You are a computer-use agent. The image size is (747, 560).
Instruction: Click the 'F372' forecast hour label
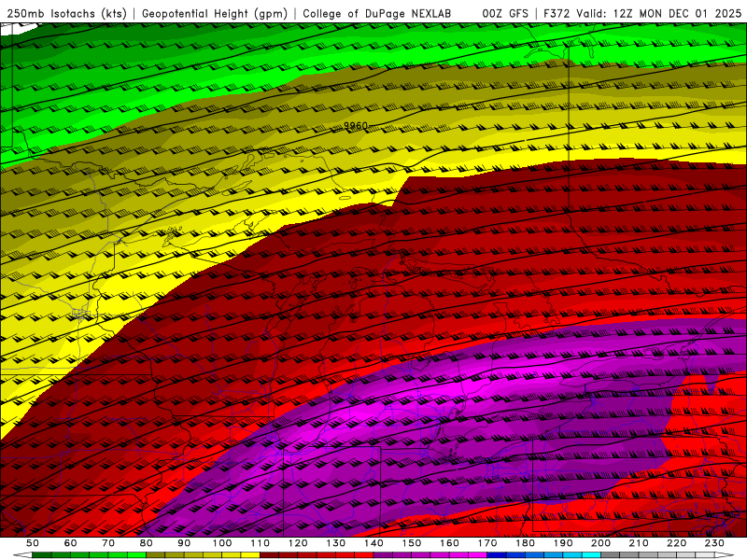coord(557,14)
